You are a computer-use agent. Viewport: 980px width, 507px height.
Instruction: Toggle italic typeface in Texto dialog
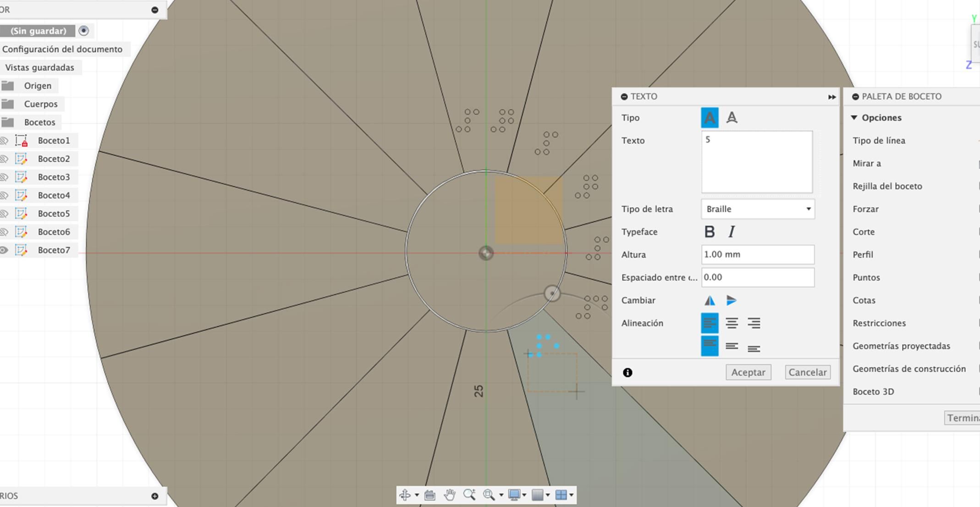pos(732,232)
